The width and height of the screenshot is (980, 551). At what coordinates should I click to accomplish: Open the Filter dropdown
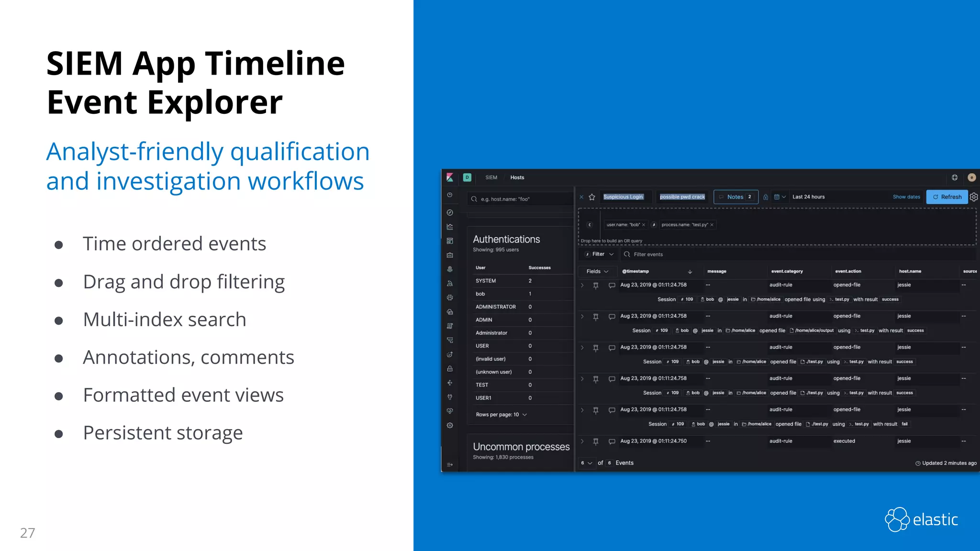[600, 254]
